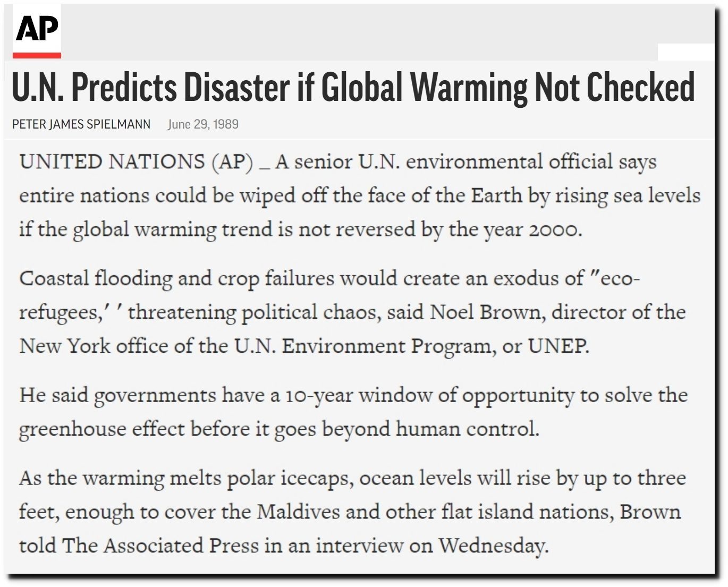Click the red bar under AP logo
The image size is (728, 587).
pyautogui.click(x=37, y=55)
